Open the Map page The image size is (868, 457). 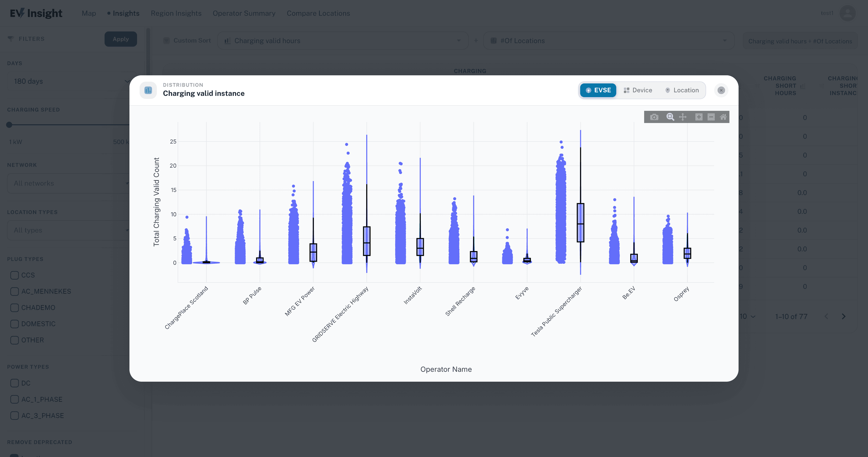point(89,13)
